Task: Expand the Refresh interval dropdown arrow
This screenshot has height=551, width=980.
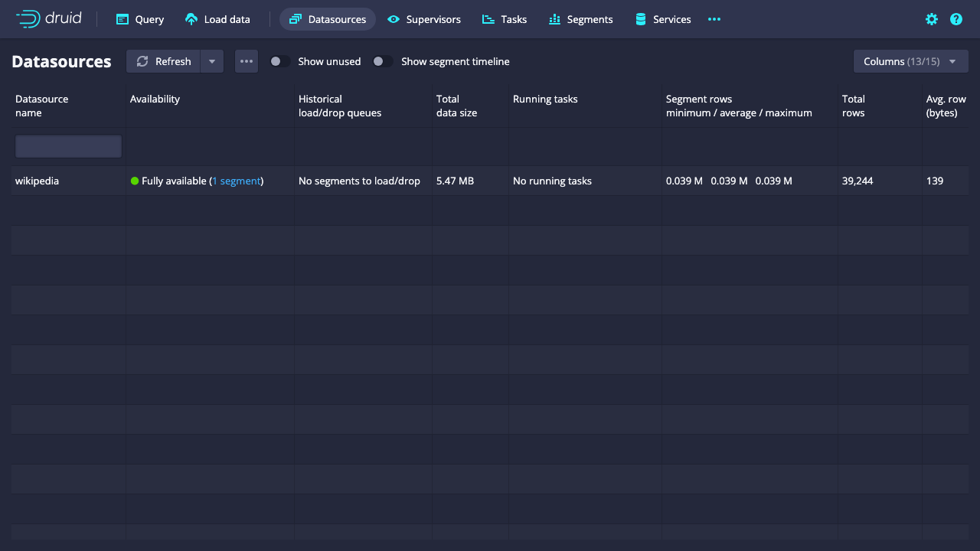Action: click(212, 61)
